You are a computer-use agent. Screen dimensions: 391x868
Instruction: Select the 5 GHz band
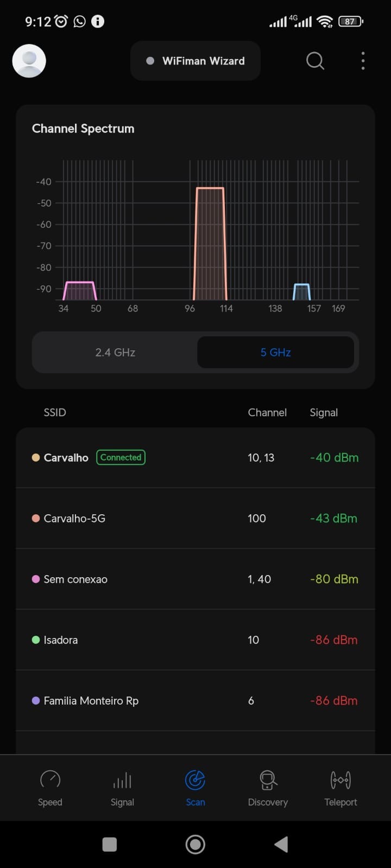[x=275, y=353]
